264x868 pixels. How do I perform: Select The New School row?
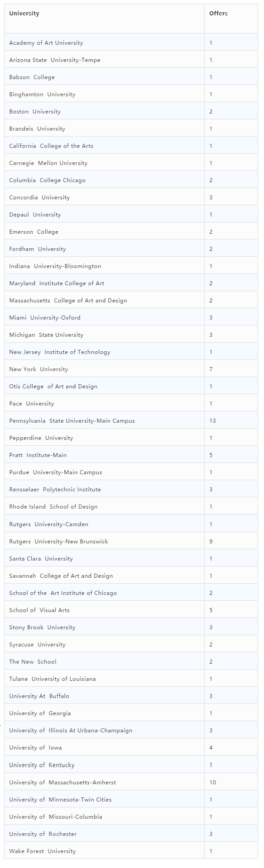(x=131, y=662)
